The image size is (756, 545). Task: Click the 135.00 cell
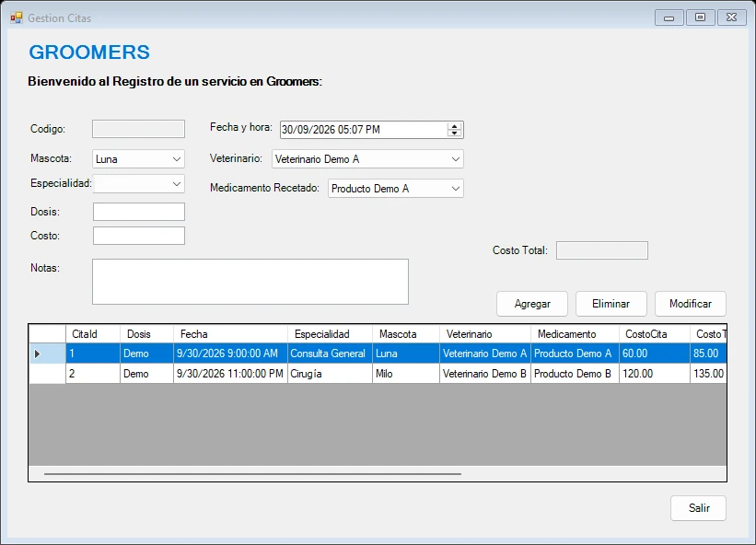coord(708,374)
